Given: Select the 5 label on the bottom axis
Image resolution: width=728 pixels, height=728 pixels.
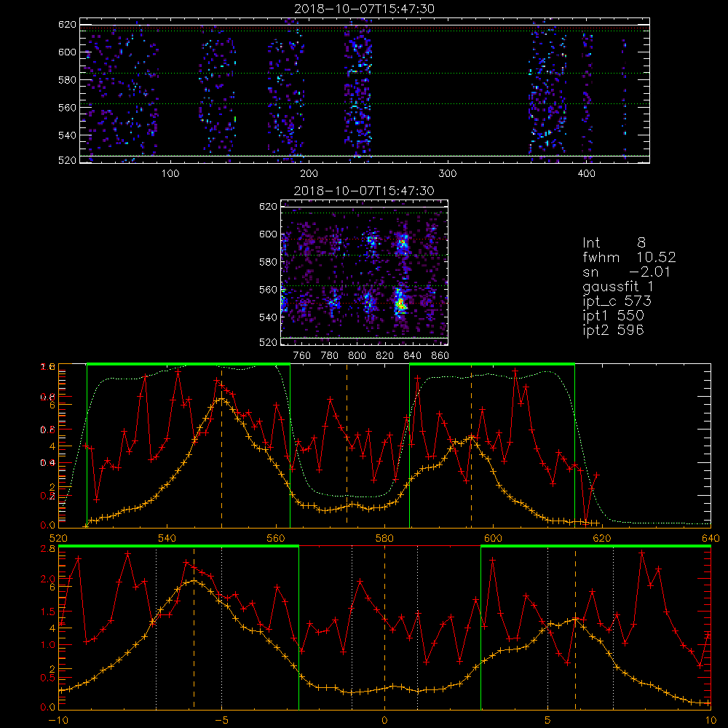Looking at the screenshot, I should click(548, 720).
